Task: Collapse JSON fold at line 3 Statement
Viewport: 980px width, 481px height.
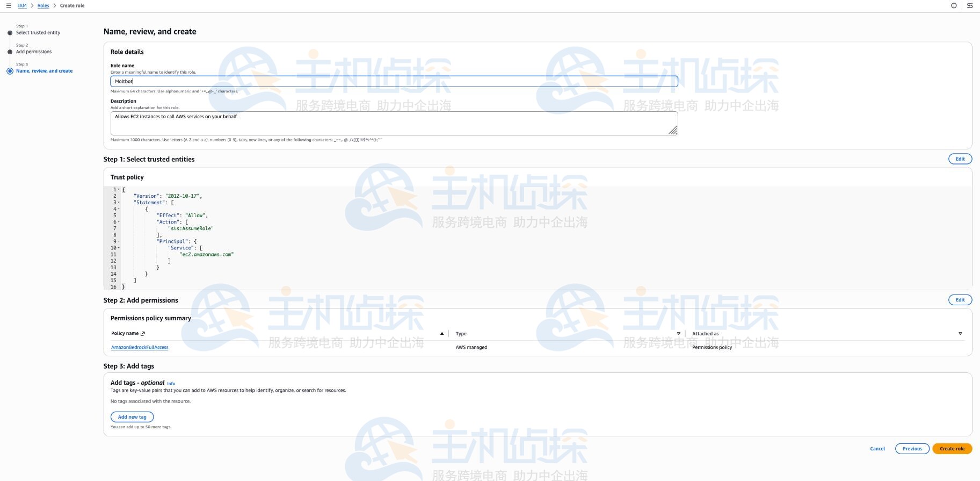Action: pyautogui.click(x=119, y=203)
